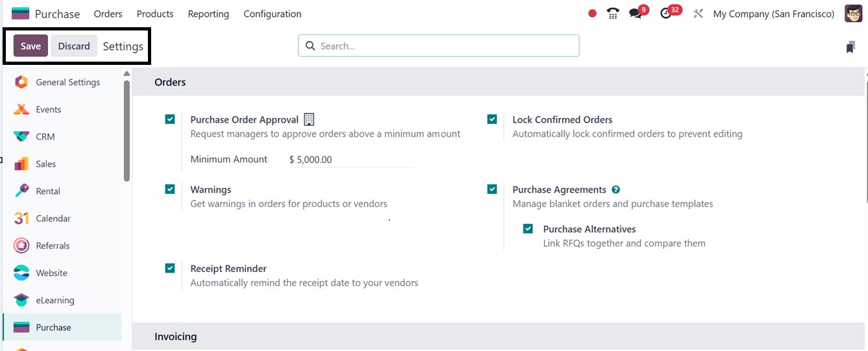Image resolution: width=868 pixels, height=351 pixels.
Task: Click the user avatar picture
Action: point(853,14)
